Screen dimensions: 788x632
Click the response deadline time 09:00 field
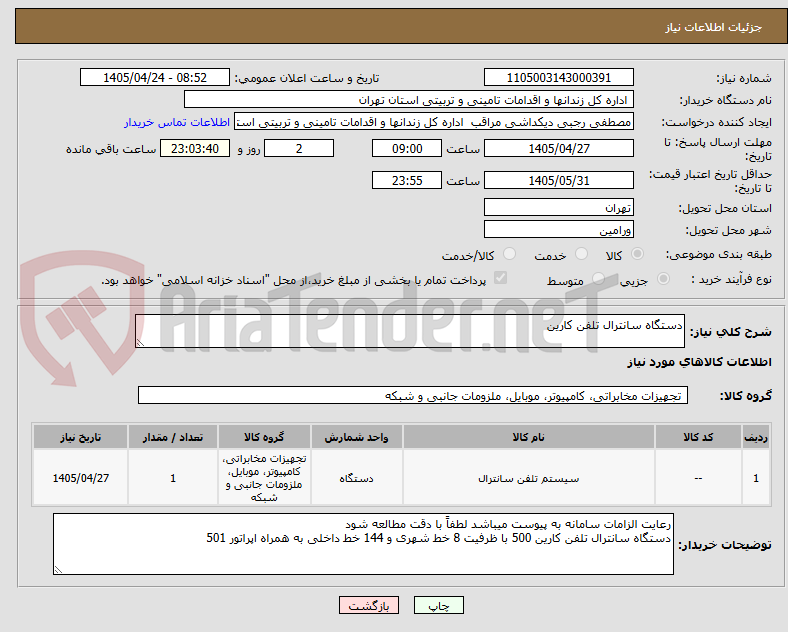tap(407, 148)
